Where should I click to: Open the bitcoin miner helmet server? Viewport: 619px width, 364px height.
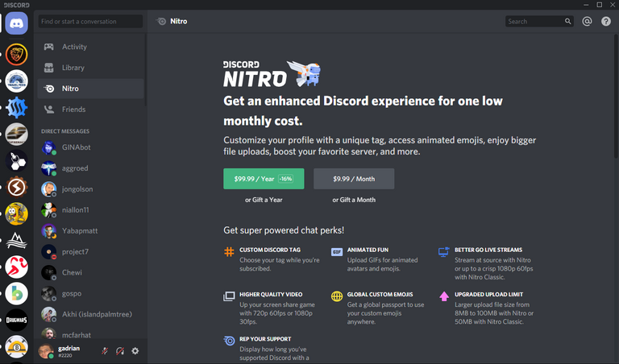(x=17, y=346)
